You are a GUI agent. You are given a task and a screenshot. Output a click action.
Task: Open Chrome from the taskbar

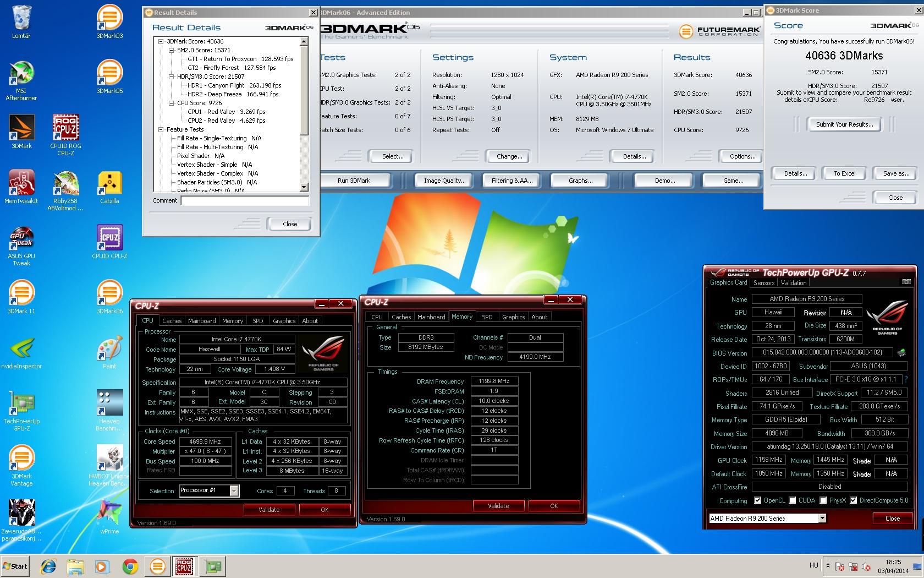[130, 566]
